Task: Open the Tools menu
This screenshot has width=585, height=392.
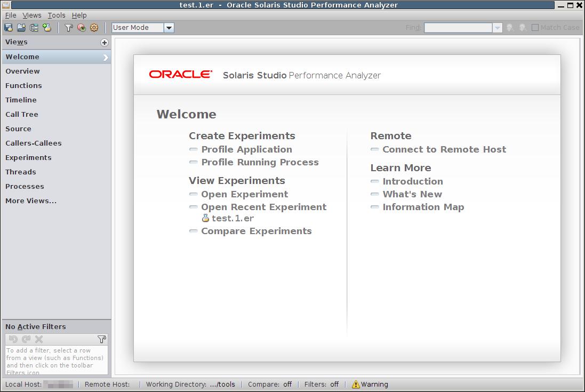Action: (57, 15)
